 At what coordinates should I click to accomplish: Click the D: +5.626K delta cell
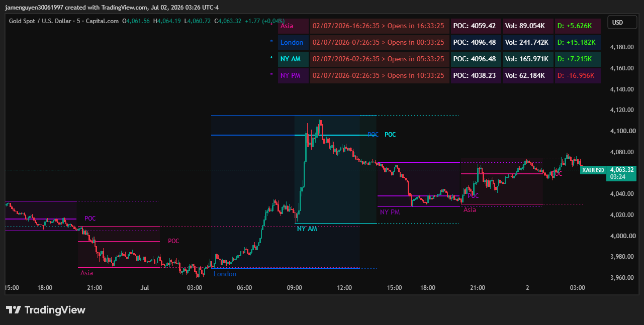[578, 26]
